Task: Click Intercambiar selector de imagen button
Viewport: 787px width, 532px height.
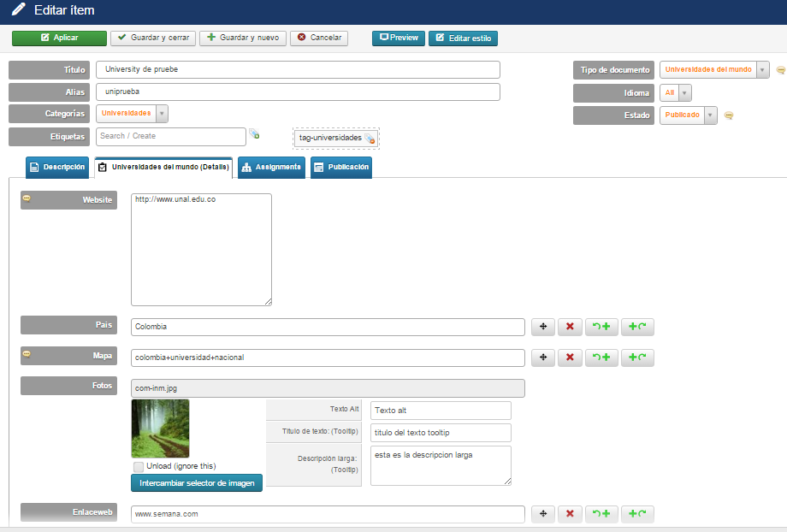Action: point(197,483)
